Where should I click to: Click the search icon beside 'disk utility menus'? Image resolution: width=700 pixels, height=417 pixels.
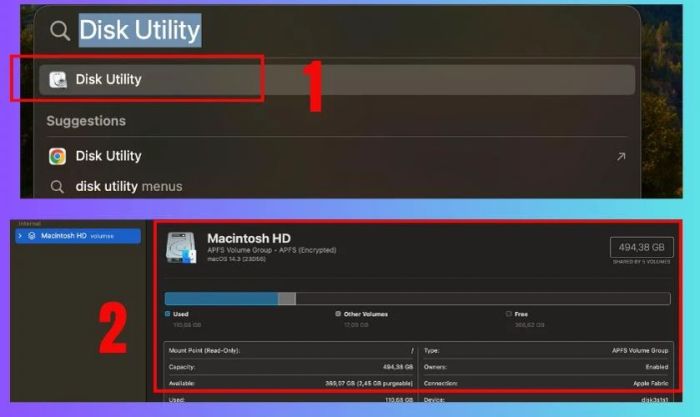[57, 186]
